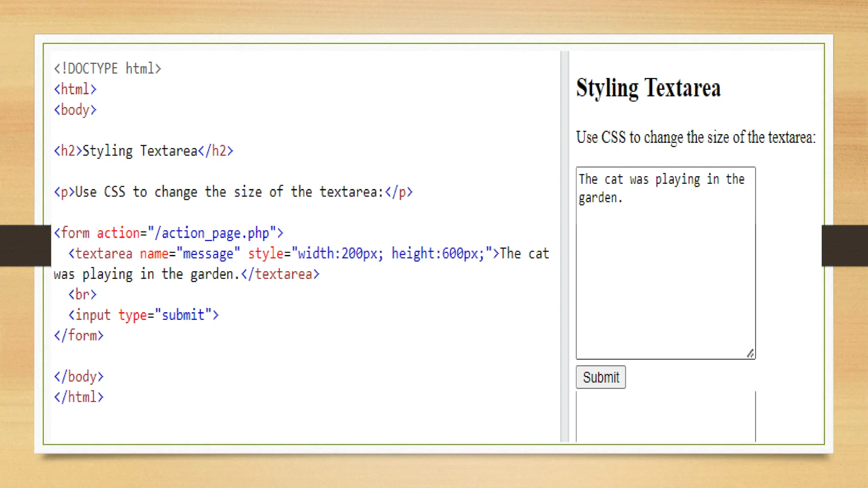
Task: Click the closing body tag in code
Action: 78,377
